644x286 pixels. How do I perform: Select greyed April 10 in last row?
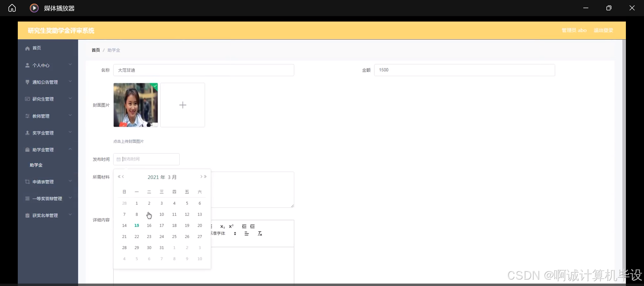point(200,259)
